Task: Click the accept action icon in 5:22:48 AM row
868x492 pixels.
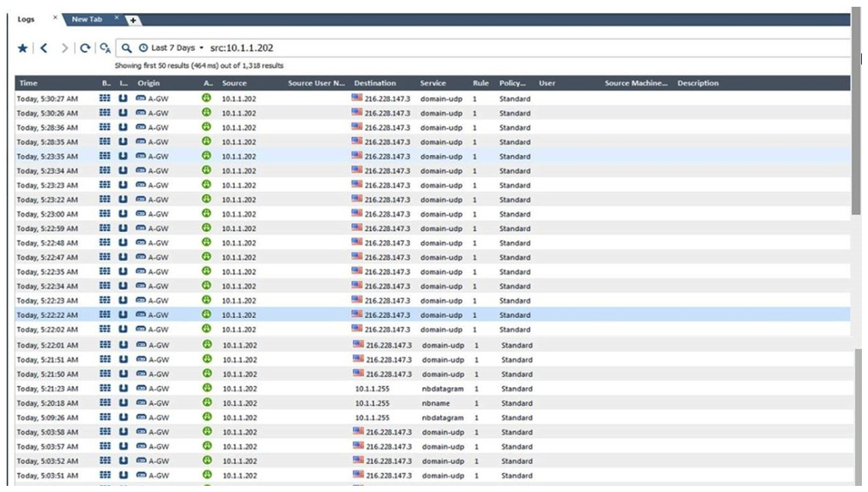Action: coord(207,242)
